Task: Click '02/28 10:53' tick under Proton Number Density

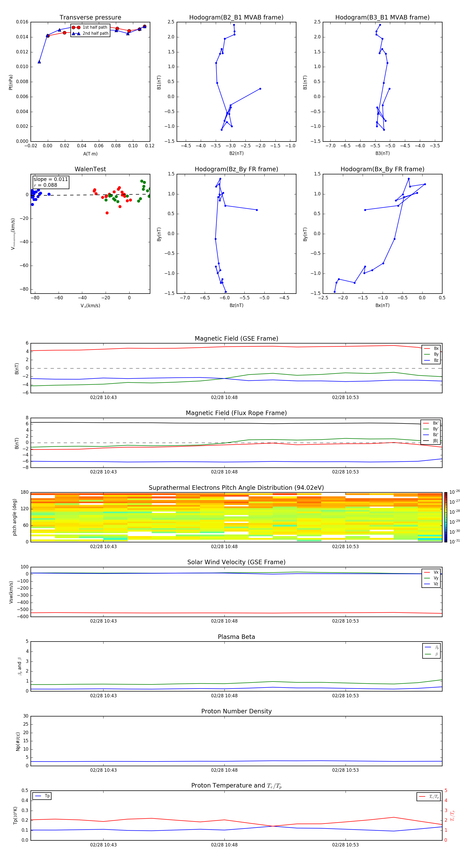Action: pos(345,770)
